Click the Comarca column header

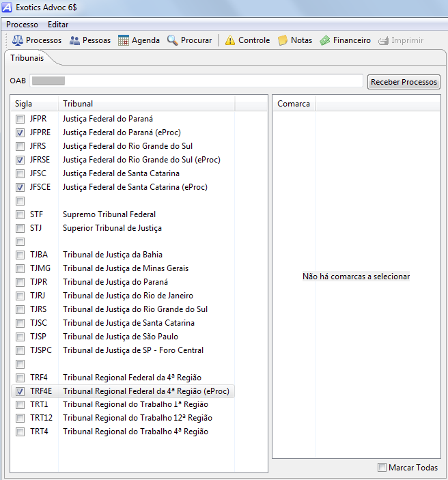[294, 104]
